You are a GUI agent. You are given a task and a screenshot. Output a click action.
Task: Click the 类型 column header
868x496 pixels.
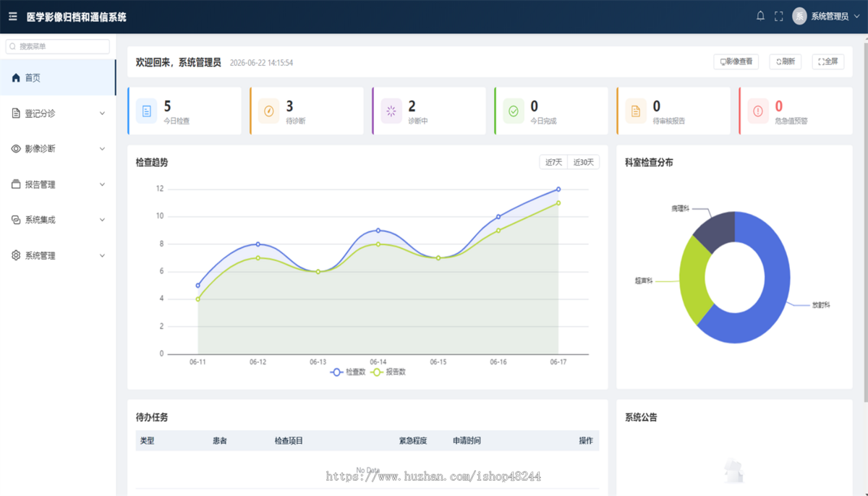click(147, 440)
